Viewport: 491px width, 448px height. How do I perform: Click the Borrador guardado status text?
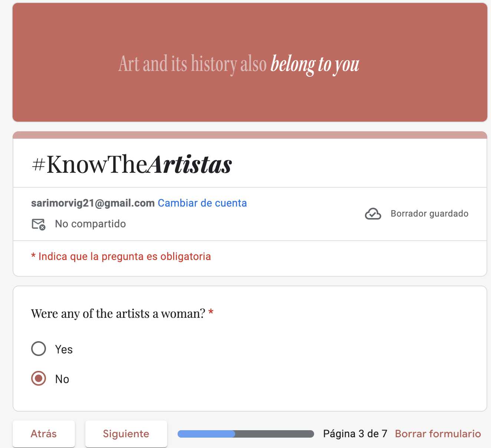(429, 214)
